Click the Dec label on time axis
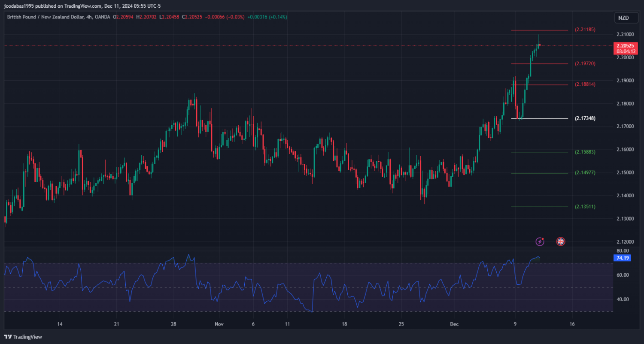Image resolution: width=644 pixels, height=344 pixels. tap(455, 324)
